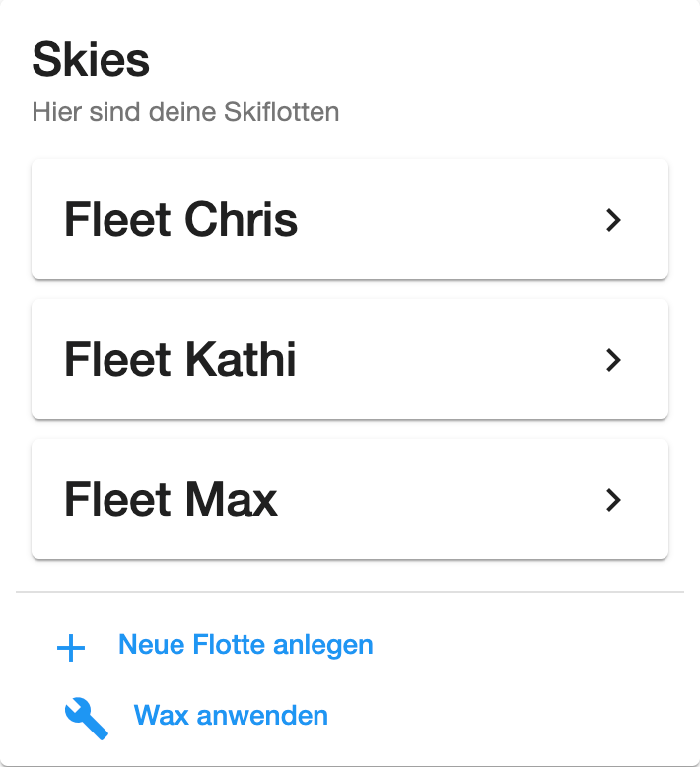
Task: Click the wrench icon beside Wax anwenden
Action: pos(86,718)
